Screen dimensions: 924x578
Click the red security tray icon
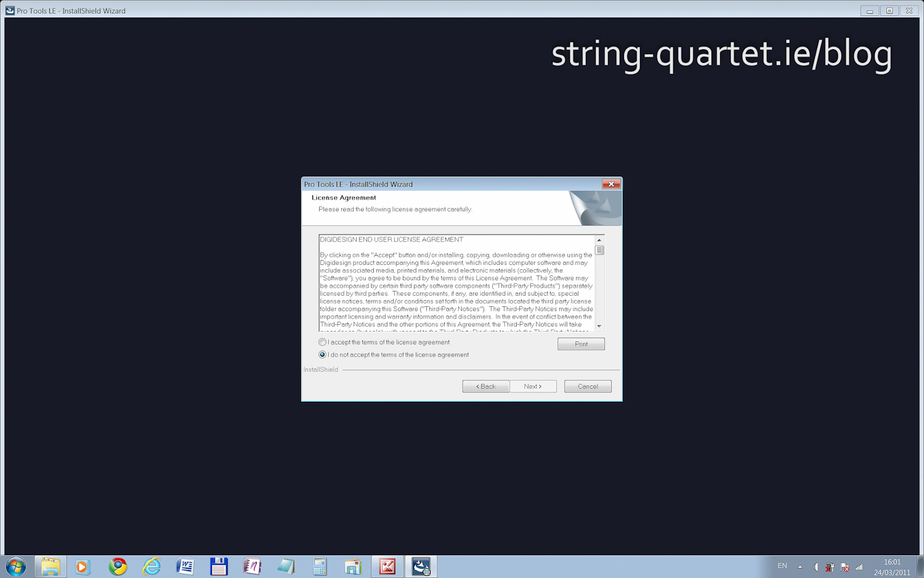point(830,567)
